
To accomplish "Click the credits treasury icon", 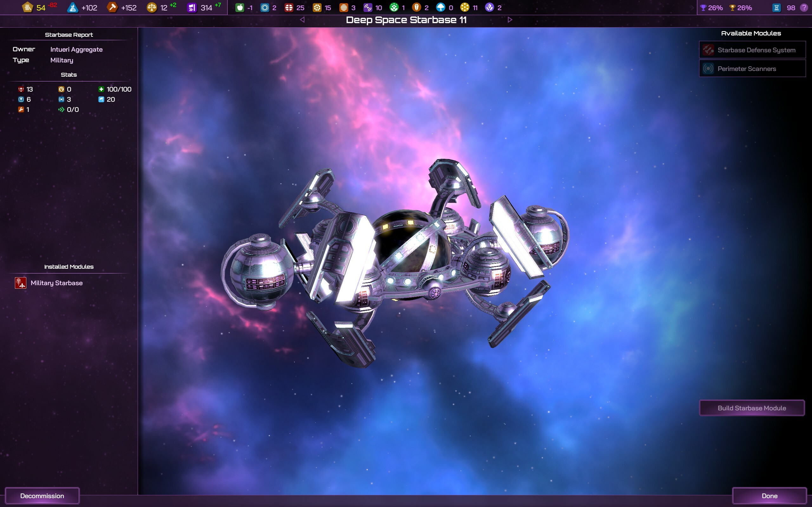I will 28,7.
